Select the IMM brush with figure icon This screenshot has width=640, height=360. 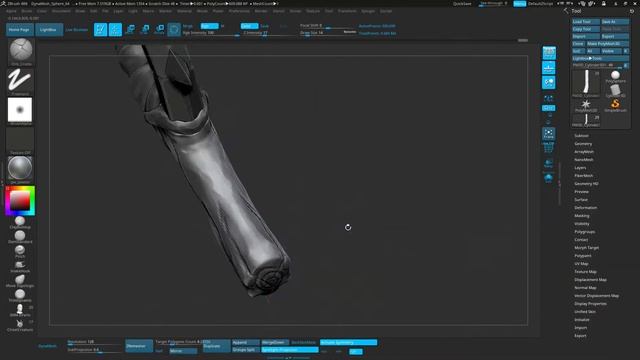pos(20,310)
